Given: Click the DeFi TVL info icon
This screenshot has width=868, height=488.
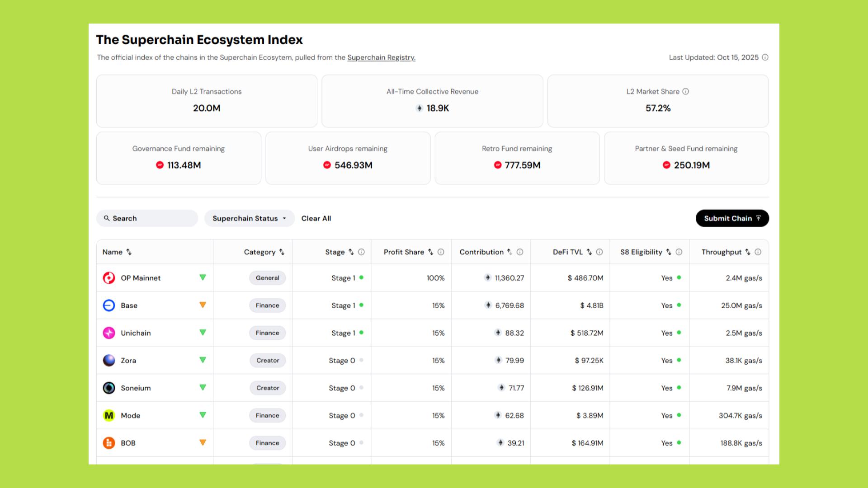Looking at the screenshot, I should 599,252.
